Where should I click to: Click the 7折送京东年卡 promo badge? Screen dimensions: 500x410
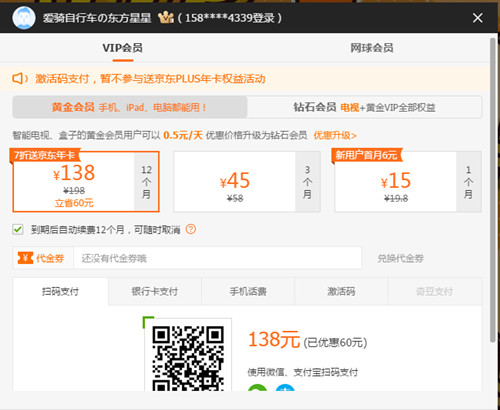[x=45, y=155]
